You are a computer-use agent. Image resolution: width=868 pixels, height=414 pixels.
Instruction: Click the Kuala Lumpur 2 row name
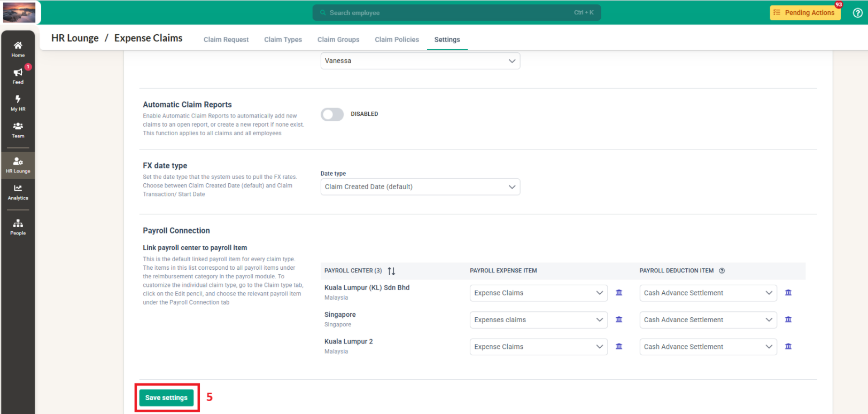(348, 341)
